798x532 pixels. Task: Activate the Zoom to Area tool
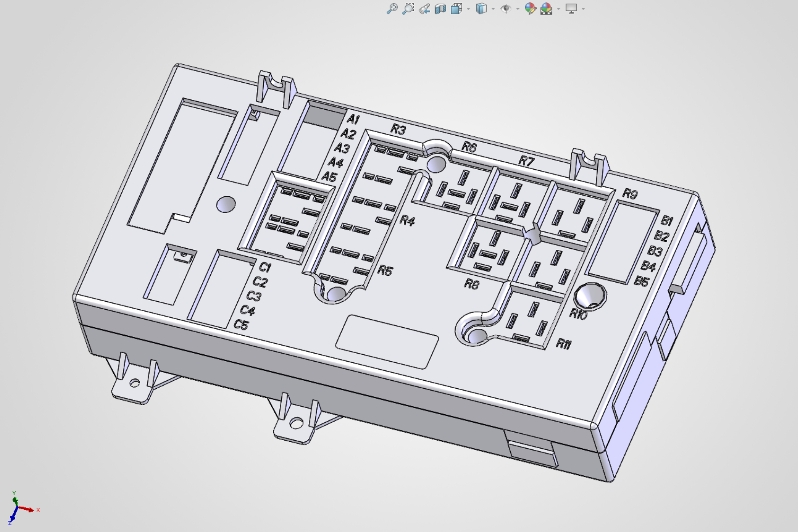coord(408,8)
